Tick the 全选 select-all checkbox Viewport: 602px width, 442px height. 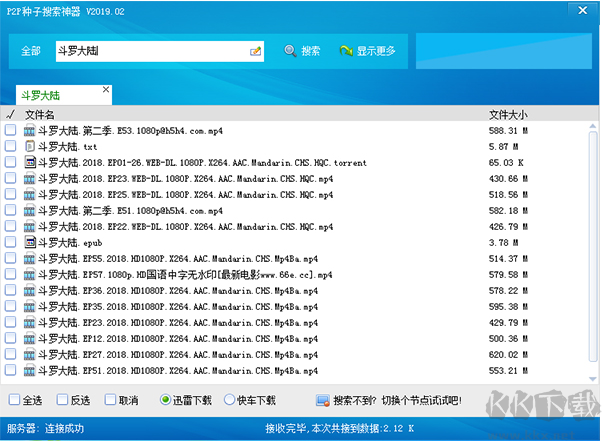pyautogui.click(x=14, y=400)
